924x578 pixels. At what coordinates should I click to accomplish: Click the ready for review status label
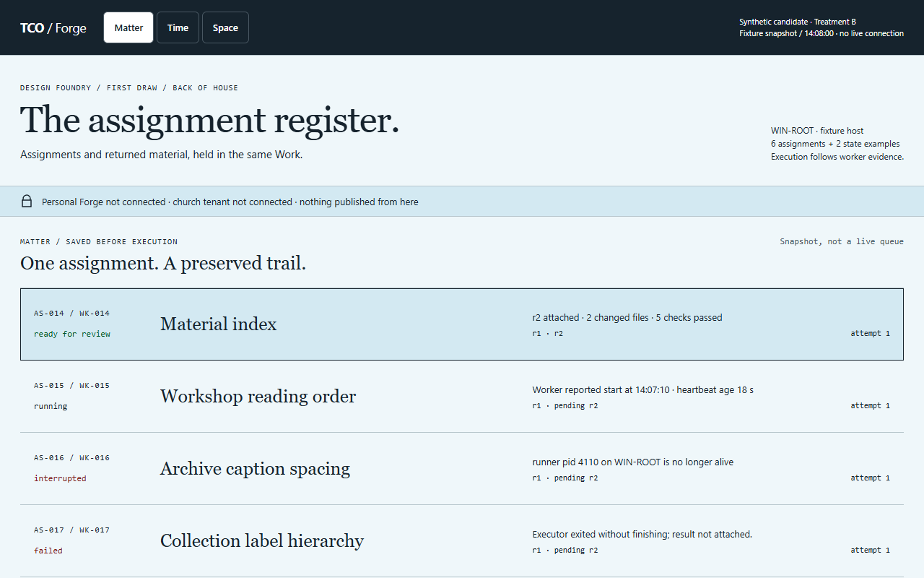point(72,334)
